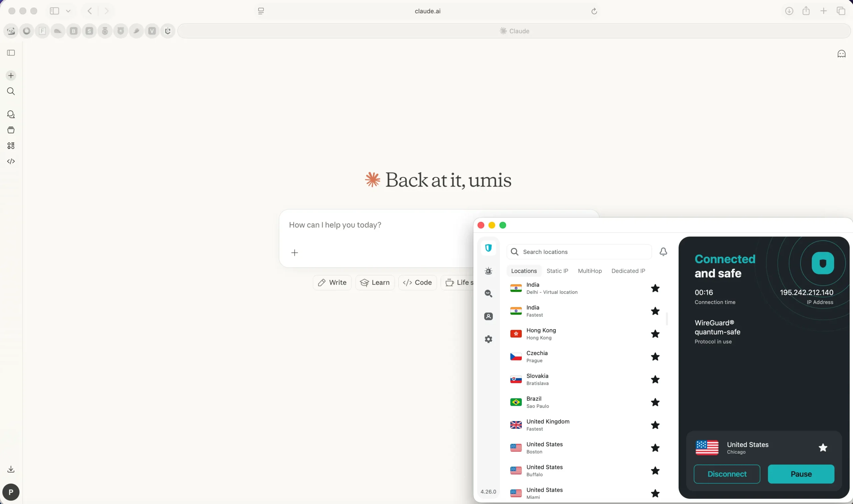The height and width of the screenshot is (504, 853).
Task: Start new chat with plus sidebar icon
Action: [11, 75]
